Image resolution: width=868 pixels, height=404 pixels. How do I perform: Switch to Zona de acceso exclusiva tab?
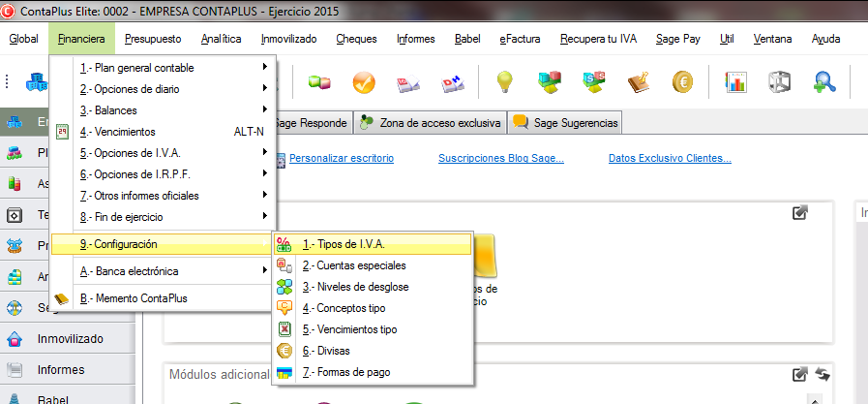[430, 123]
